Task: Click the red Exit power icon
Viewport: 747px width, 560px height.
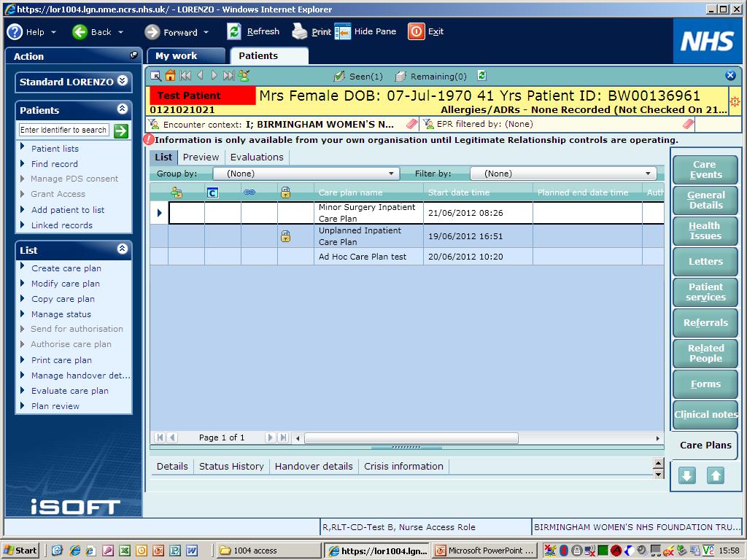Action: pyautogui.click(x=416, y=31)
